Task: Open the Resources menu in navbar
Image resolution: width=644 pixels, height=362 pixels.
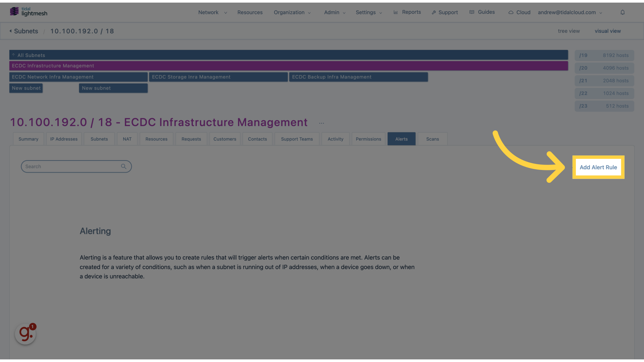Action: [x=250, y=12]
